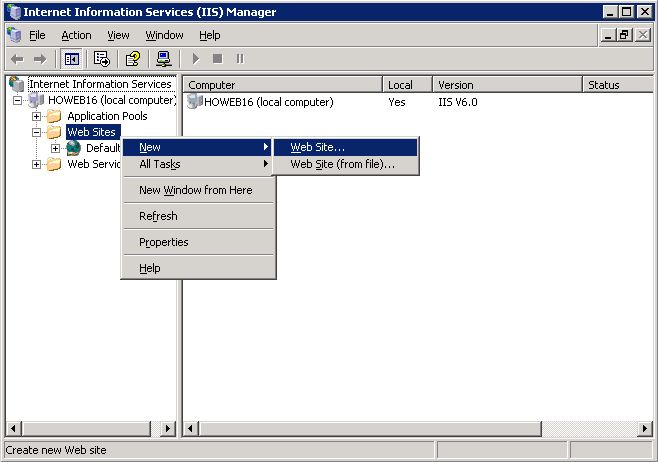Click the Default web site globe icon
The image size is (658, 462).
click(73, 148)
